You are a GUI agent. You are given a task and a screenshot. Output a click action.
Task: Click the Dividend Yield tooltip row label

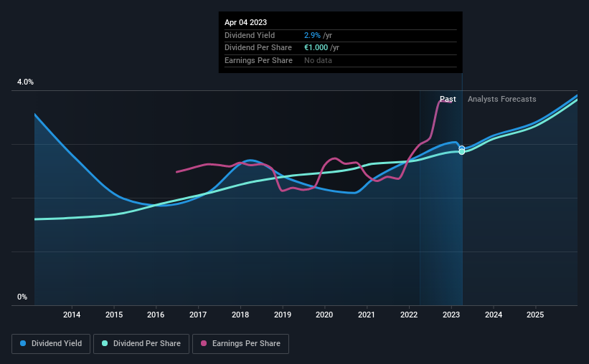click(250, 35)
